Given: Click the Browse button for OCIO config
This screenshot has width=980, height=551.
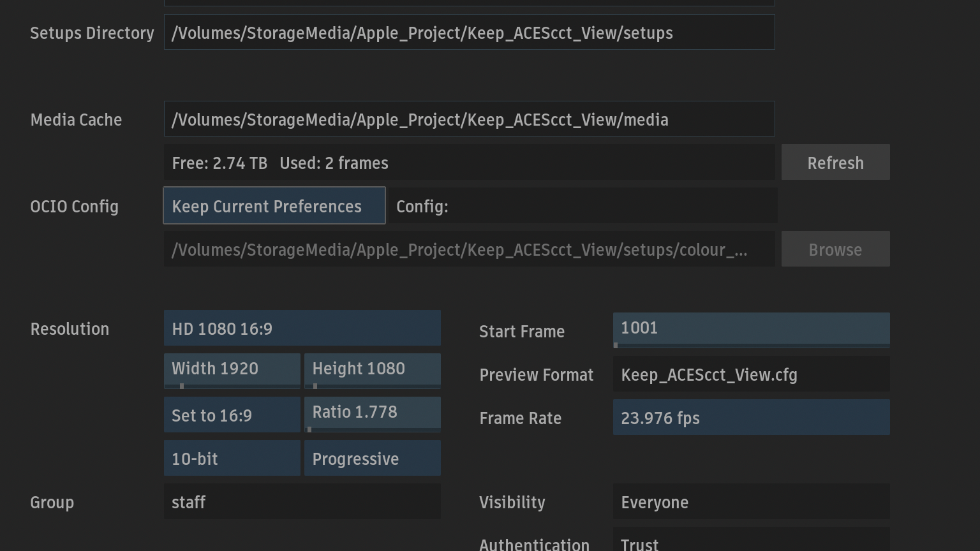Looking at the screenshot, I should click(x=835, y=249).
